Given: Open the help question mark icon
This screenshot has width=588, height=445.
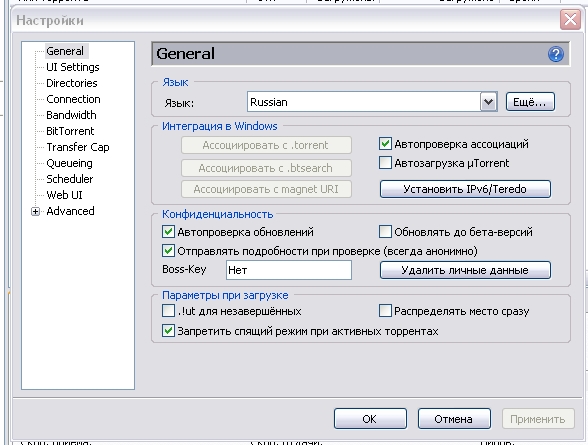Looking at the screenshot, I should pyautogui.click(x=555, y=54).
